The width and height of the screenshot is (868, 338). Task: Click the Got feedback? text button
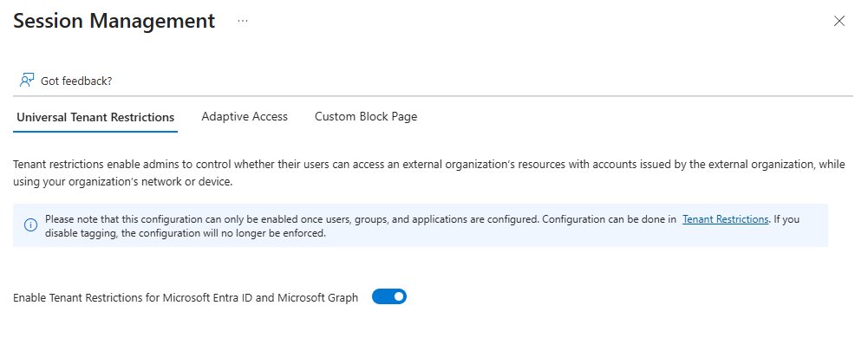[x=76, y=81]
